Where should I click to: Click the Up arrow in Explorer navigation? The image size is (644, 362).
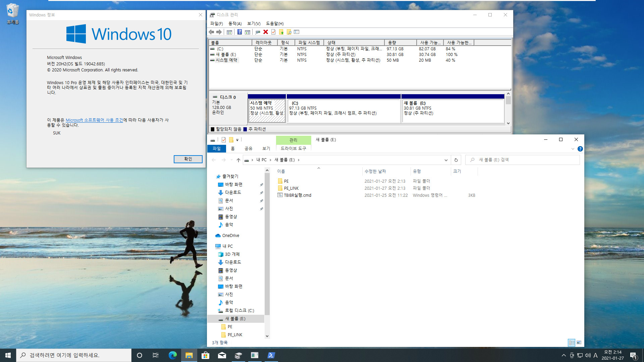point(238,160)
